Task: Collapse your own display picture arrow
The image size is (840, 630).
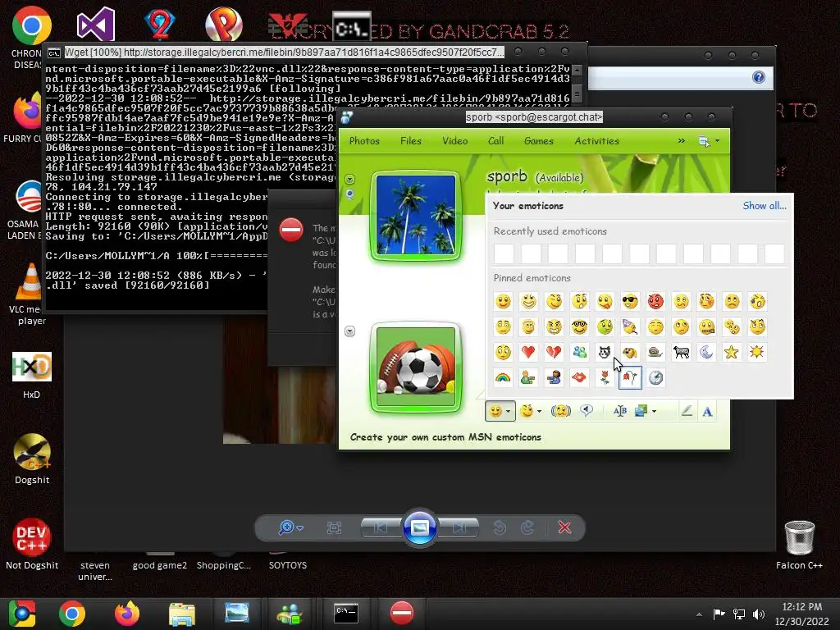Action: 349,331
